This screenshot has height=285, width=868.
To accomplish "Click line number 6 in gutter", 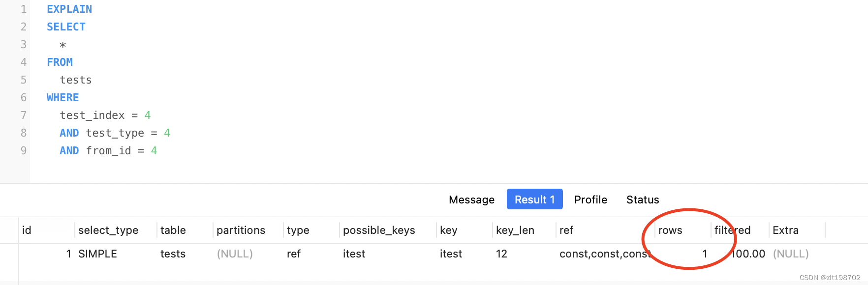I will click(23, 97).
